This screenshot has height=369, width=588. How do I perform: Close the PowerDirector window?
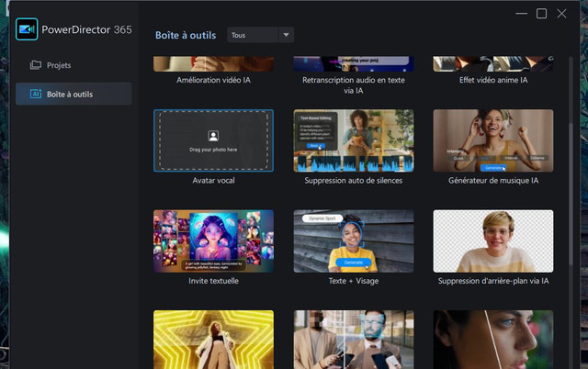(561, 14)
